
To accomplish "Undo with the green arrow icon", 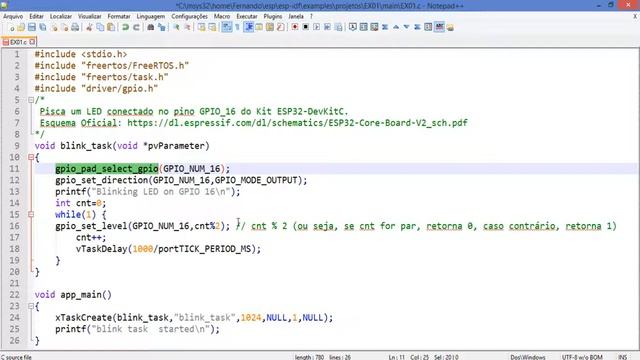I will click(x=125, y=27).
